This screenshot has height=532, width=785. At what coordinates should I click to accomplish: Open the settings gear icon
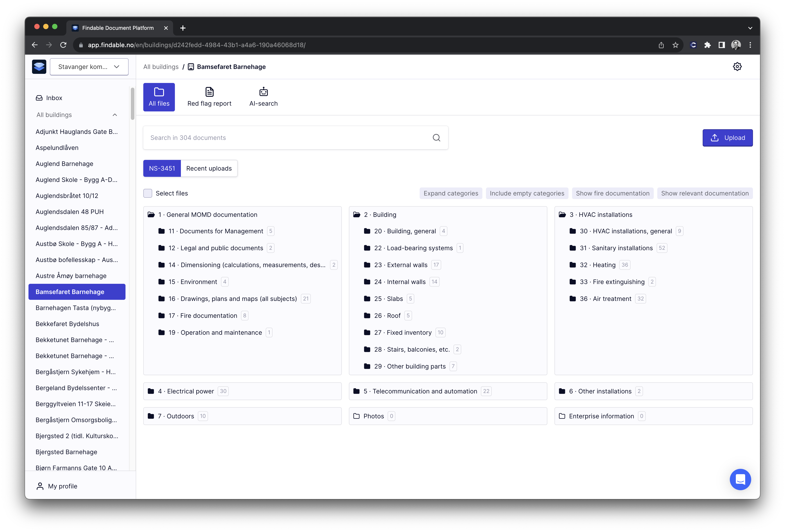tap(737, 66)
